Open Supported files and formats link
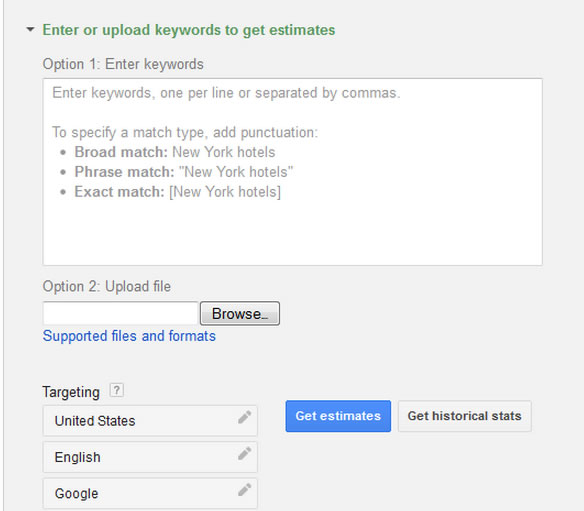 tap(129, 336)
